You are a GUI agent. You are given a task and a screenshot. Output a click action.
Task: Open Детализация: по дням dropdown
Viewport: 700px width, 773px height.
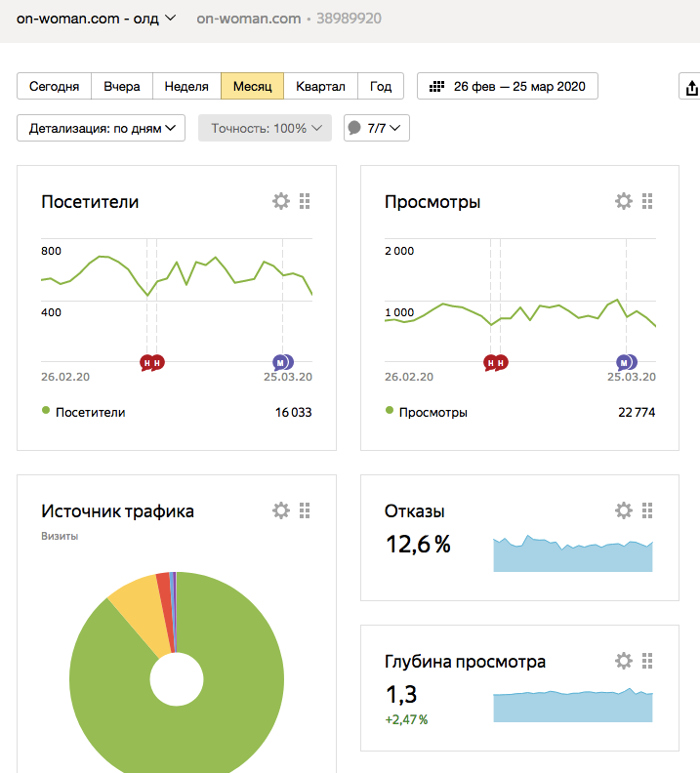click(101, 128)
